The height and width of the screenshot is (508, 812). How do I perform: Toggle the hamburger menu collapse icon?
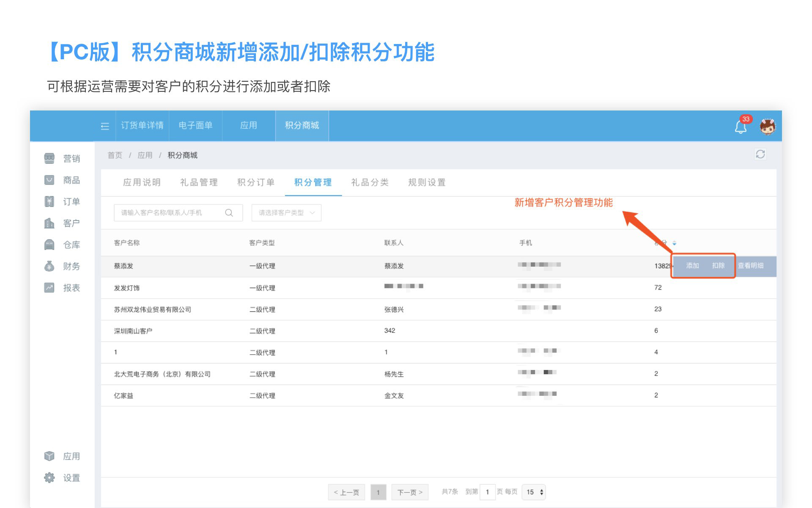click(105, 126)
